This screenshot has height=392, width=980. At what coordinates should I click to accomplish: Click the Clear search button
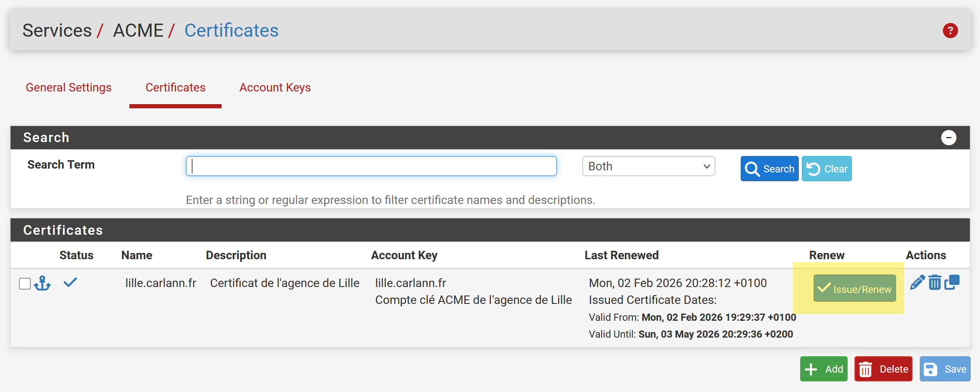(x=827, y=169)
